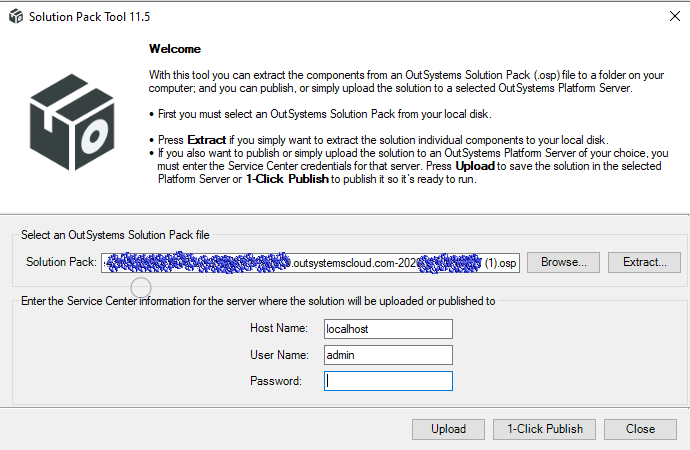Image resolution: width=690 pixels, height=450 pixels.
Task: Click the bold '1-Click Publish' text in instructions
Action: 287,179
